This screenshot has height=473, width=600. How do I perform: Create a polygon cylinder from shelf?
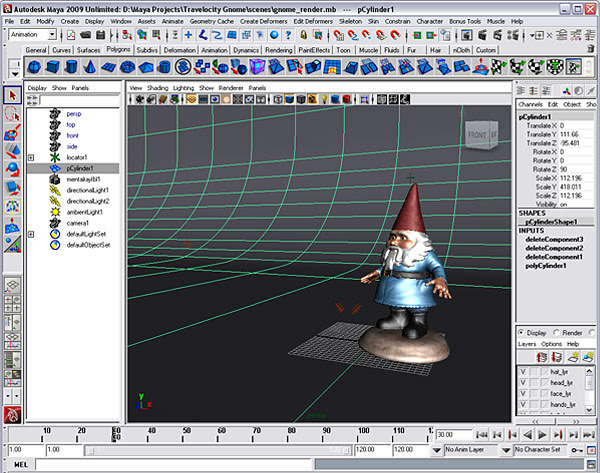tap(71, 67)
